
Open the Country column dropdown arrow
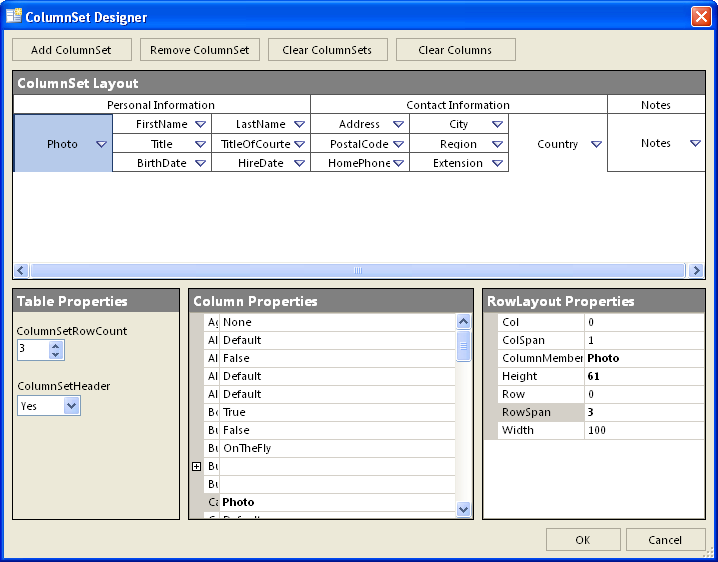tap(596, 144)
